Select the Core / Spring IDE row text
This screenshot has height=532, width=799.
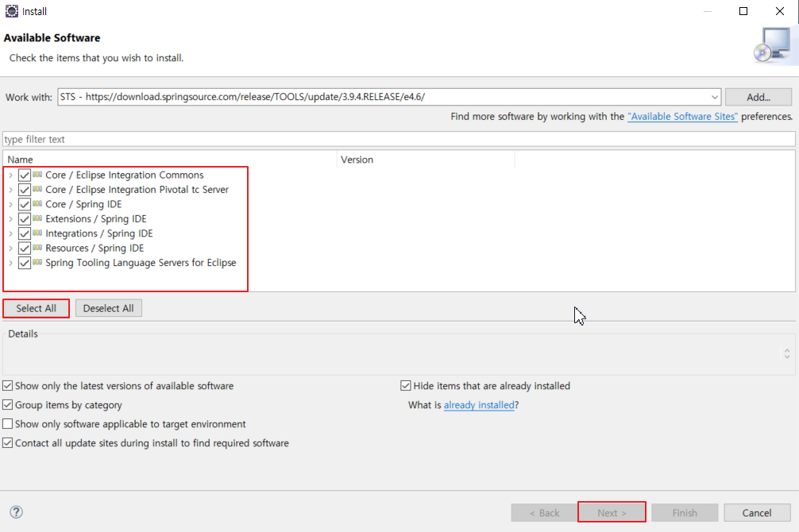(x=83, y=204)
